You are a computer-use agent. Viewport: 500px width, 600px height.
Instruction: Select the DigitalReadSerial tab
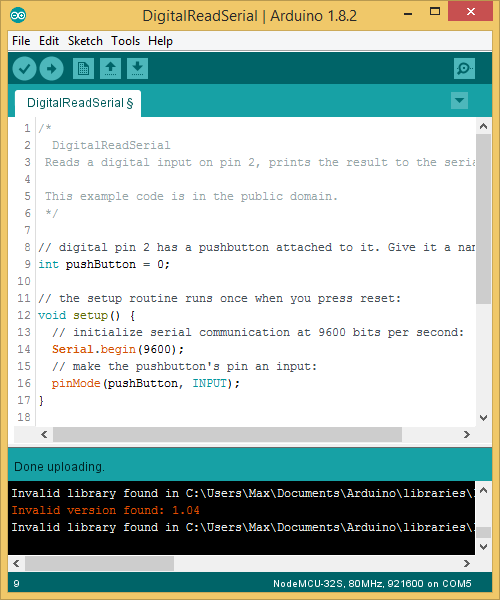point(78,103)
